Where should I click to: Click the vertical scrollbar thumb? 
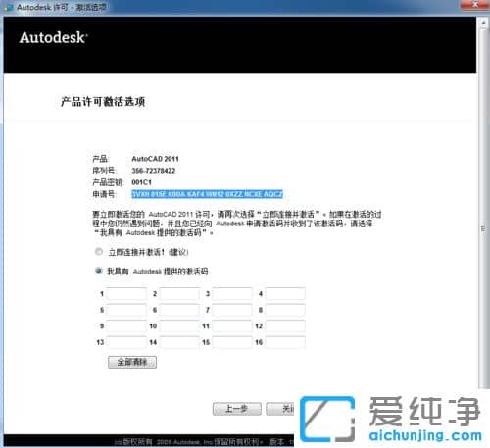click(x=483, y=209)
